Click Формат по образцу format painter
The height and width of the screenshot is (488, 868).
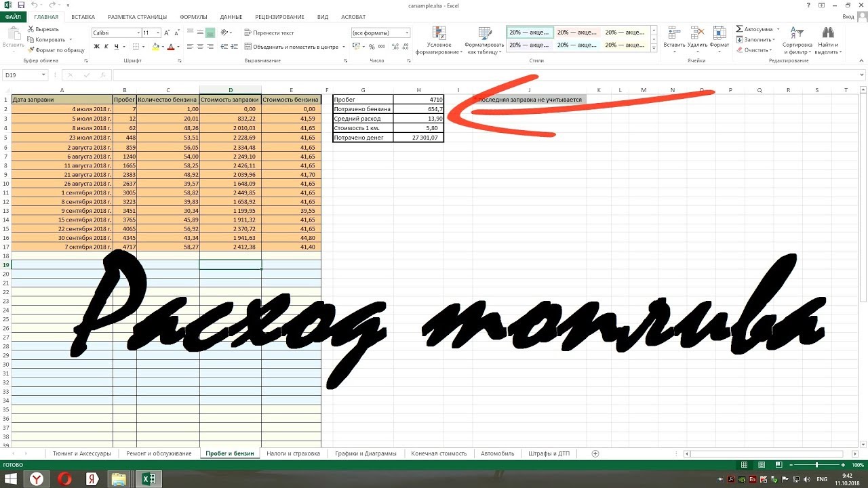(x=56, y=49)
